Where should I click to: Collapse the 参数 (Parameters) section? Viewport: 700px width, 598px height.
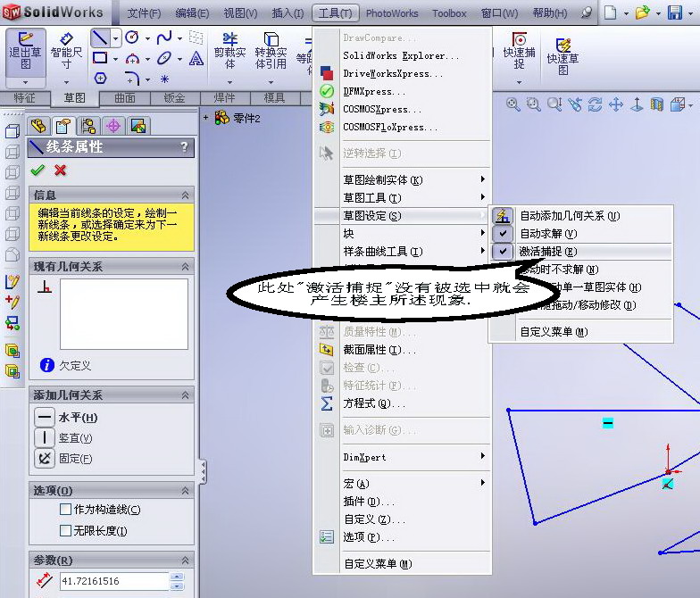pos(186,561)
